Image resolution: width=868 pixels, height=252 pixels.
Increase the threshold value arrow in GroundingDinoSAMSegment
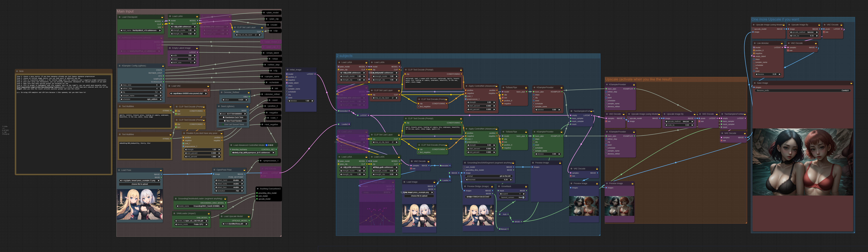511,180
